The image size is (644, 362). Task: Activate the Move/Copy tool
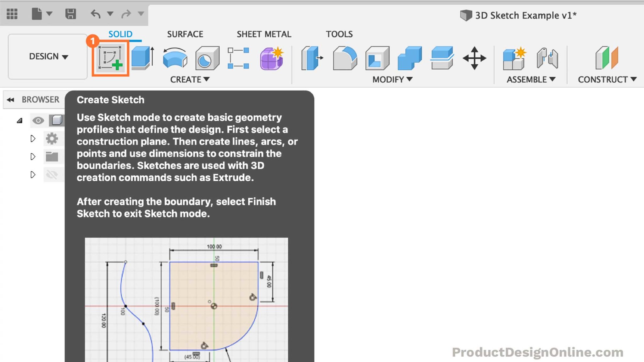(475, 58)
